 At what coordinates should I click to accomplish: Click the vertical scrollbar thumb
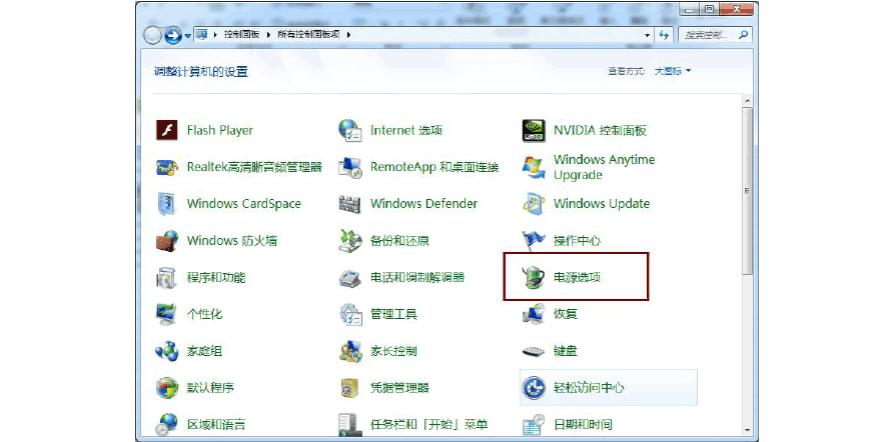pyautogui.click(x=748, y=191)
